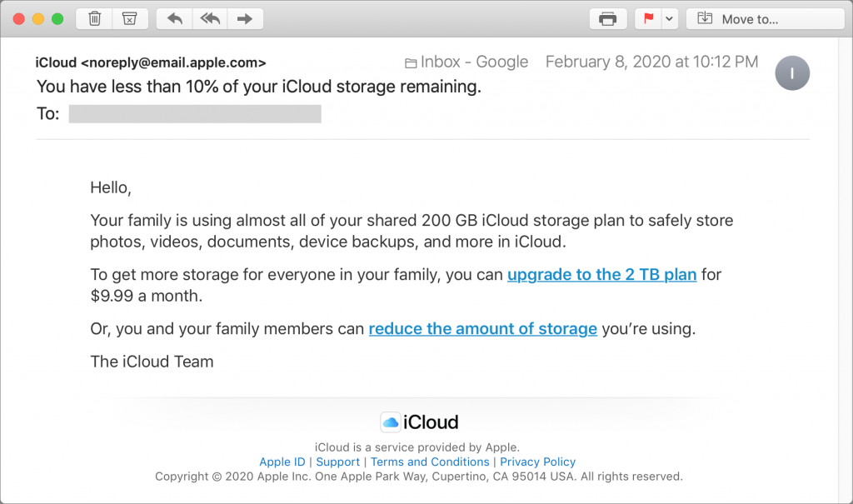Open the Move to… menu
This screenshot has height=504, width=853.
[x=753, y=18]
